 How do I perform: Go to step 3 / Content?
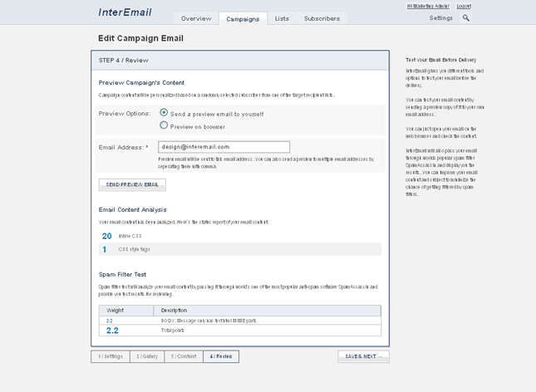pos(184,356)
